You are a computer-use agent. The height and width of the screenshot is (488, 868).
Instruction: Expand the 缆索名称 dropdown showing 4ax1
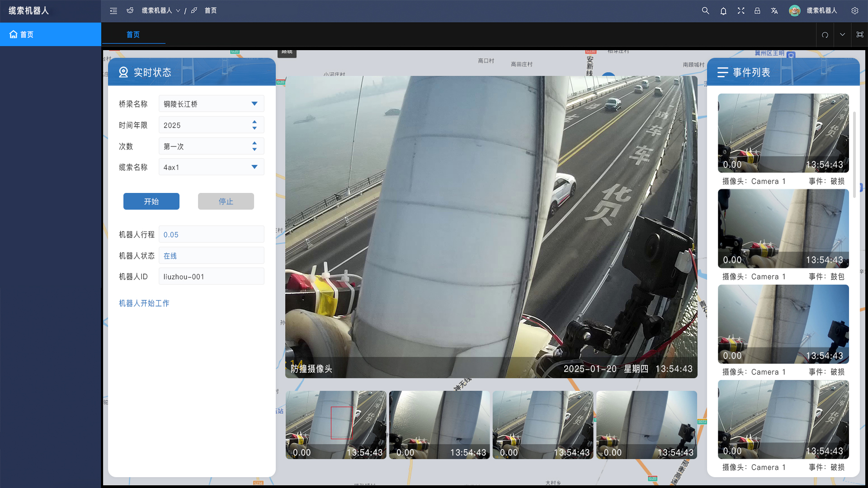coord(255,167)
